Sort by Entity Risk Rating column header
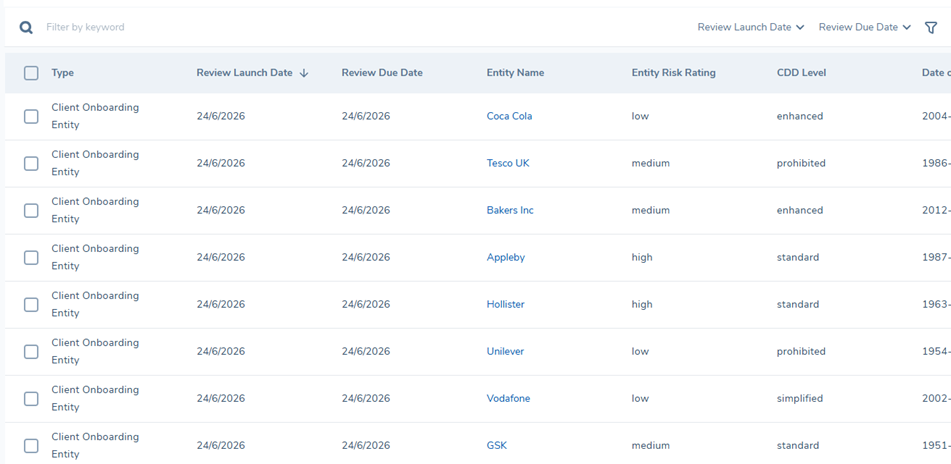The image size is (951, 464). coord(674,73)
